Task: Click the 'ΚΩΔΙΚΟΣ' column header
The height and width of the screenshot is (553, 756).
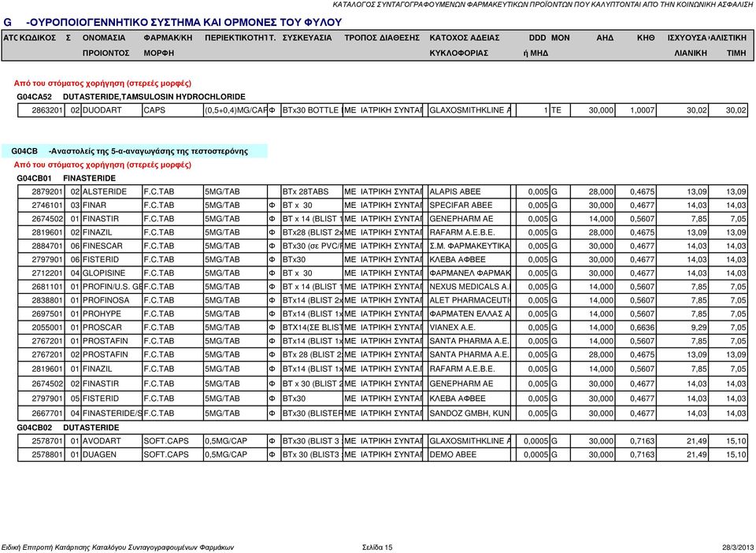Action: coord(38,38)
